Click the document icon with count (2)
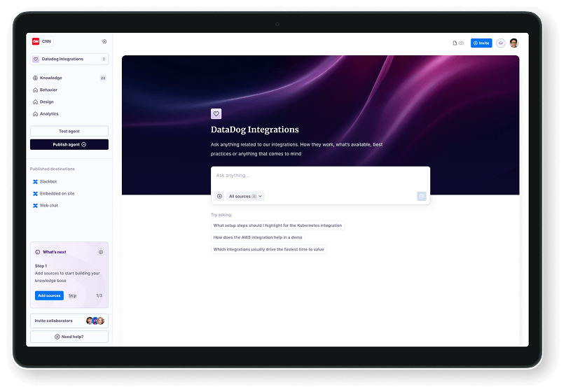 point(458,43)
